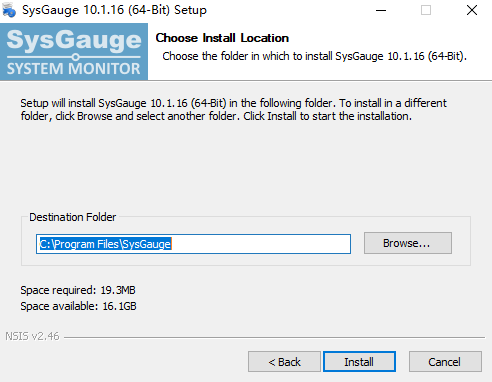Click the SysGauge wordmark in the banner
This screenshot has height=382, width=492.
(x=74, y=40)
